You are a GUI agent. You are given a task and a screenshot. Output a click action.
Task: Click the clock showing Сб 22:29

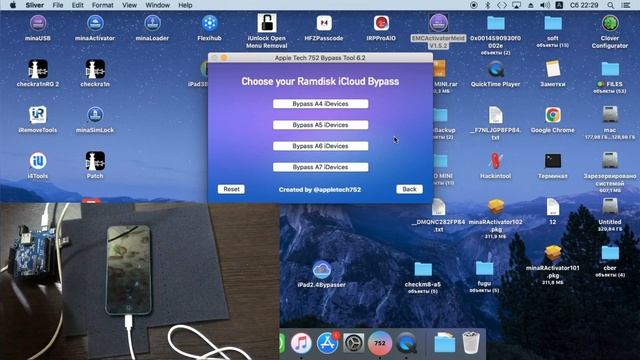point(584,5)
